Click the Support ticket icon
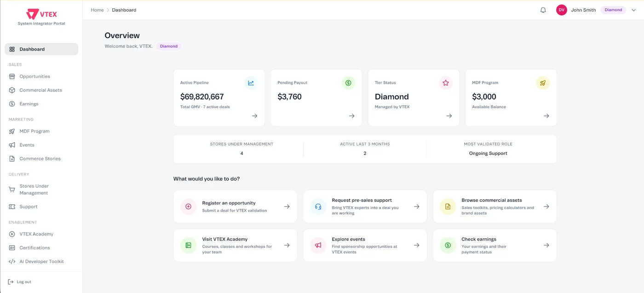 click(12, 207)
